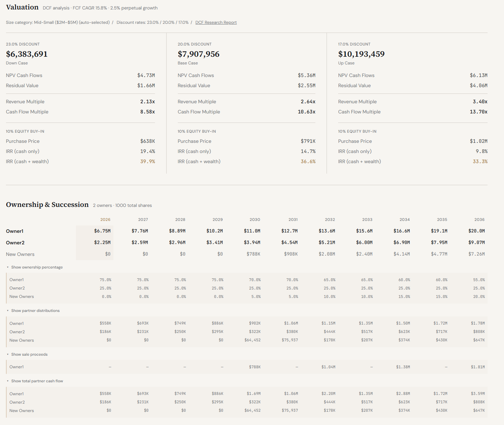Click Cash Flow Multiple 8.58x
504x425 pixels.
(147, 112)
